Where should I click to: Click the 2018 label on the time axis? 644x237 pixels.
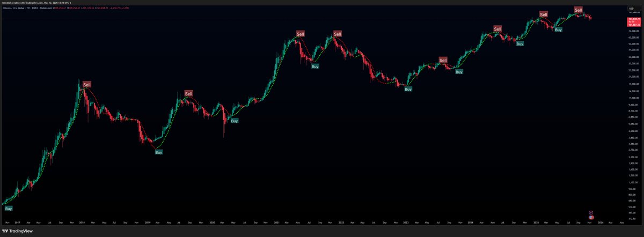82,222
